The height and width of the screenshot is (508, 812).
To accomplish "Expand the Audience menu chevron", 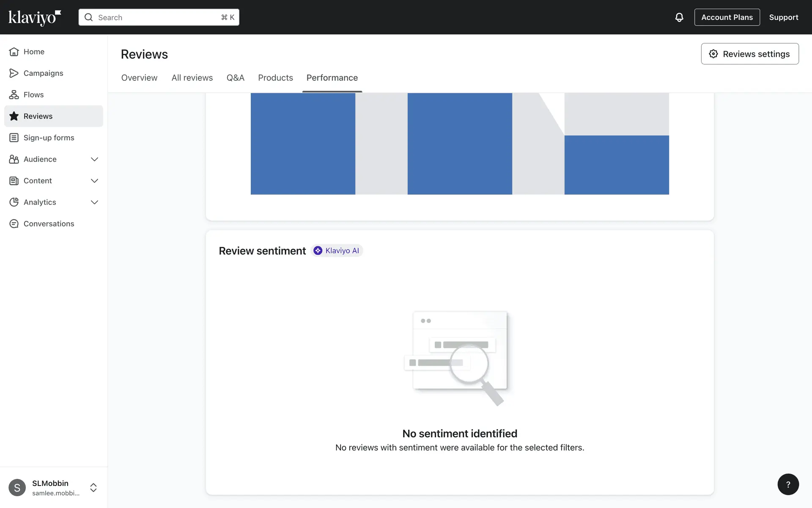I will point(94,159).
